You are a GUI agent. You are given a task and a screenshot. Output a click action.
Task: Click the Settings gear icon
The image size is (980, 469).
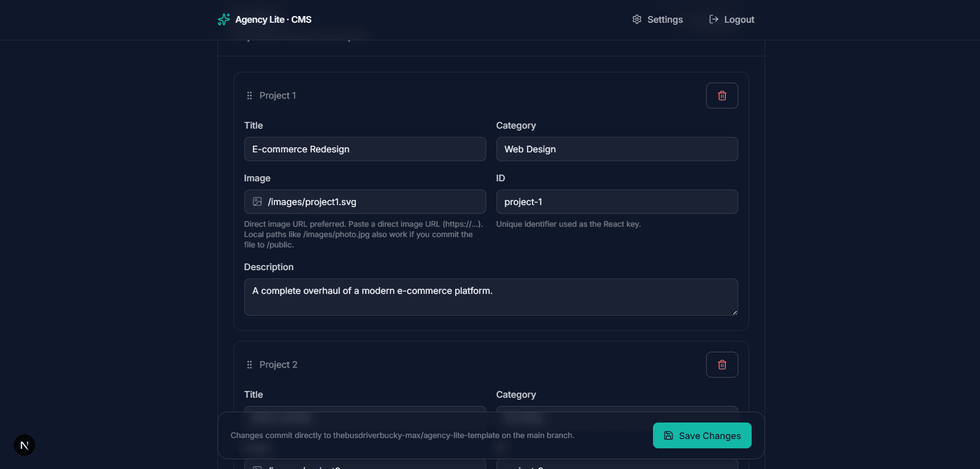(637, 19)
